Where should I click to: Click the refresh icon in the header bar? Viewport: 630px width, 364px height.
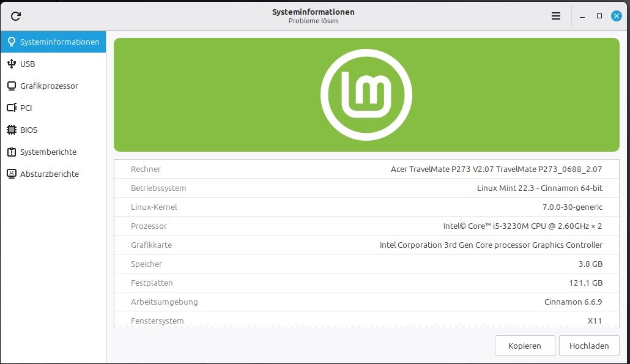pos(16,16)
